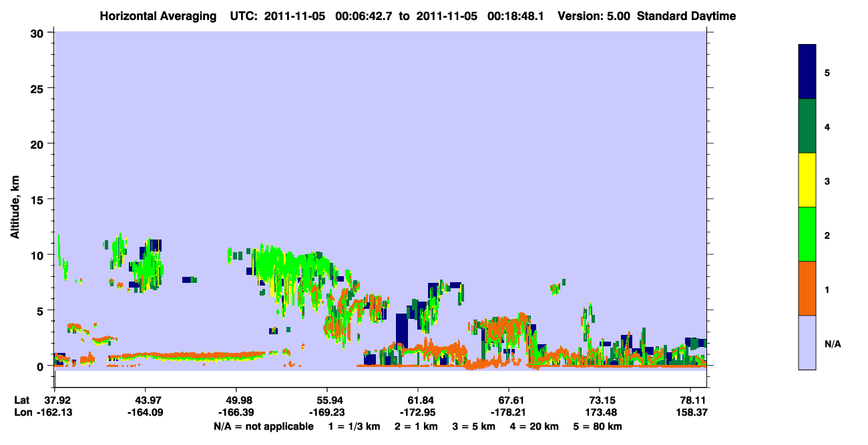Click the 'Standard Daytime' label
The image size is (868, 445).
686,16
